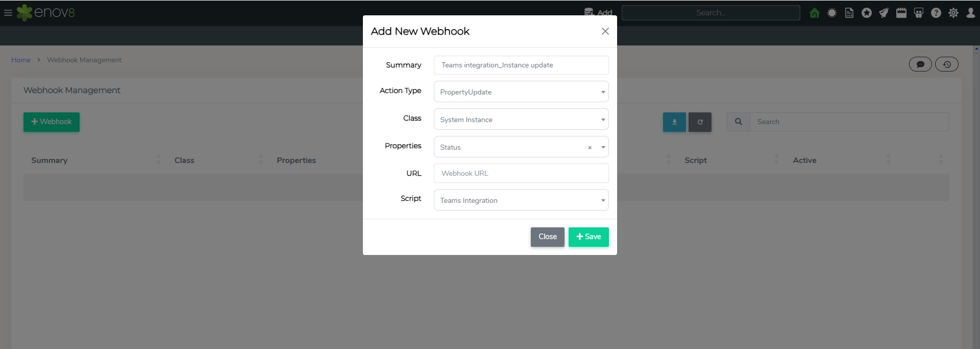Open the reports document icon
The height and width of the screenshot is (349, 980).
pos(849,13)
